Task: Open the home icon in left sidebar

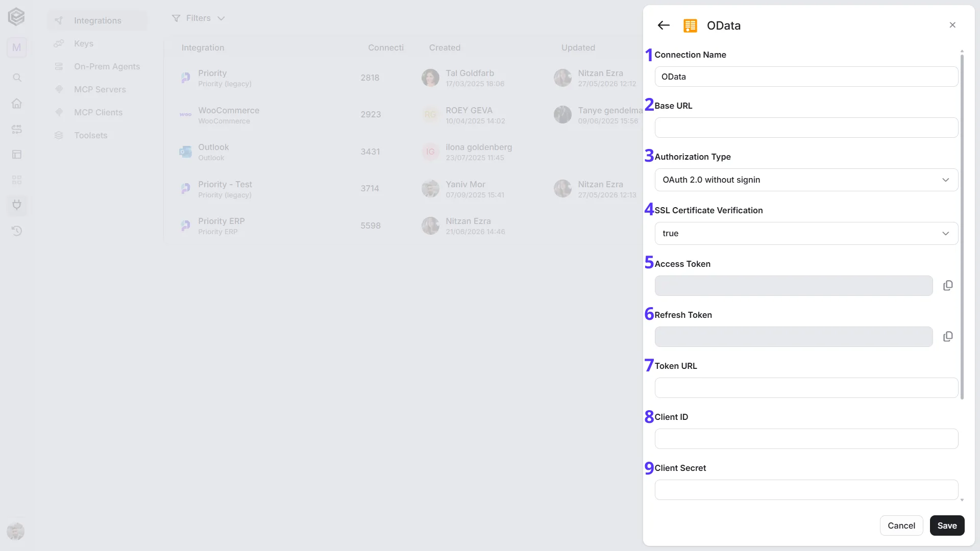Action: coord(17,103)
